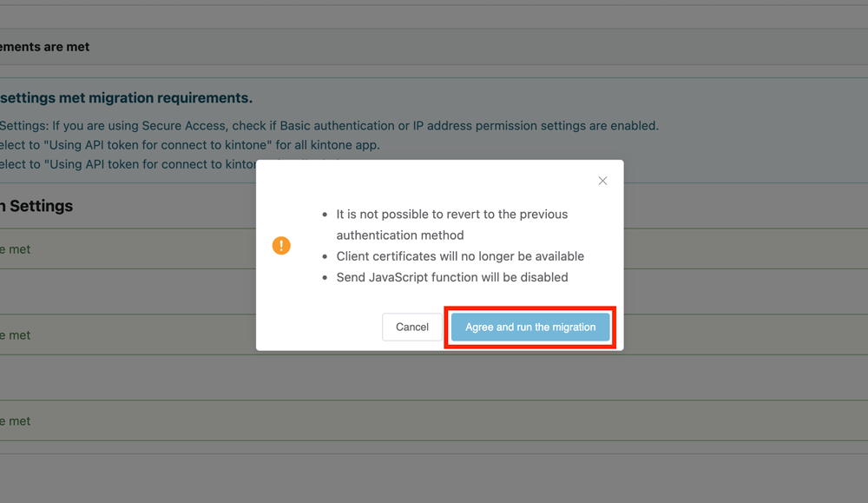Click the orange exclamation warning icon

(281, 245)
